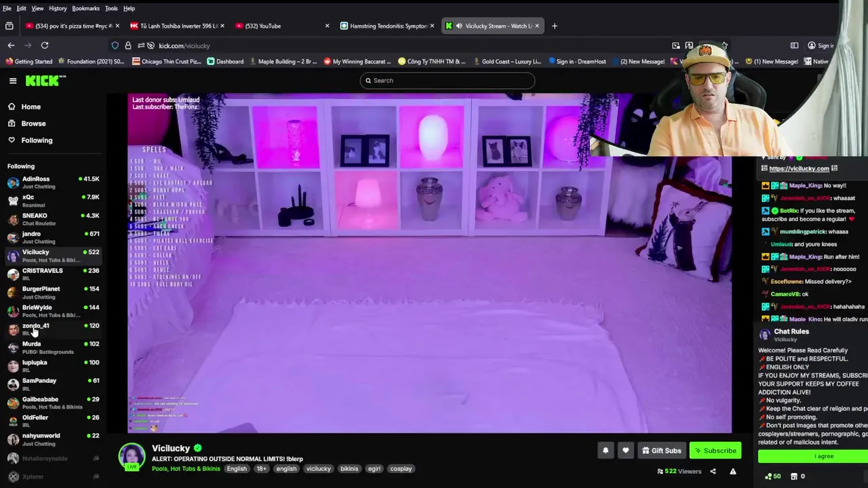
Task: Open BurgerPlanet channel in Following list
Action: tap(54, 292)
